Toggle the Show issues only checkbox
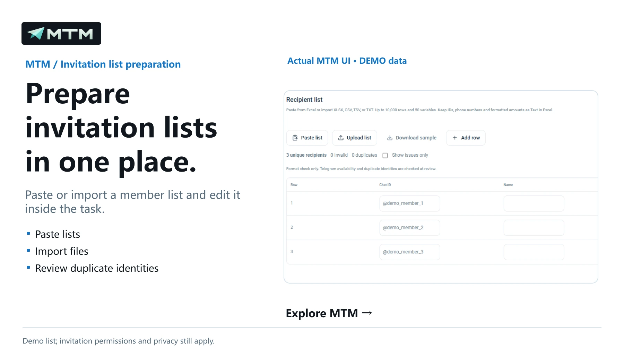The height and width of the screenshot is (364, 624). click(x=385, y=155)
